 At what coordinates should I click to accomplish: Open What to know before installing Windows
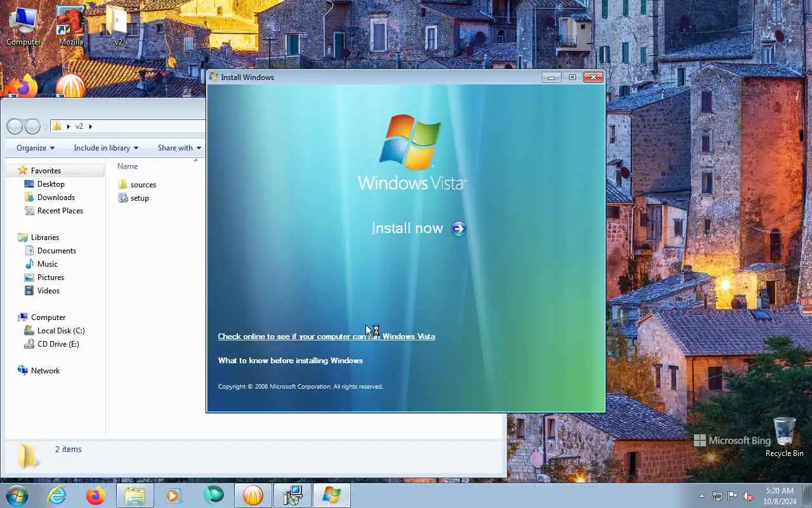[x=290, y=361]
